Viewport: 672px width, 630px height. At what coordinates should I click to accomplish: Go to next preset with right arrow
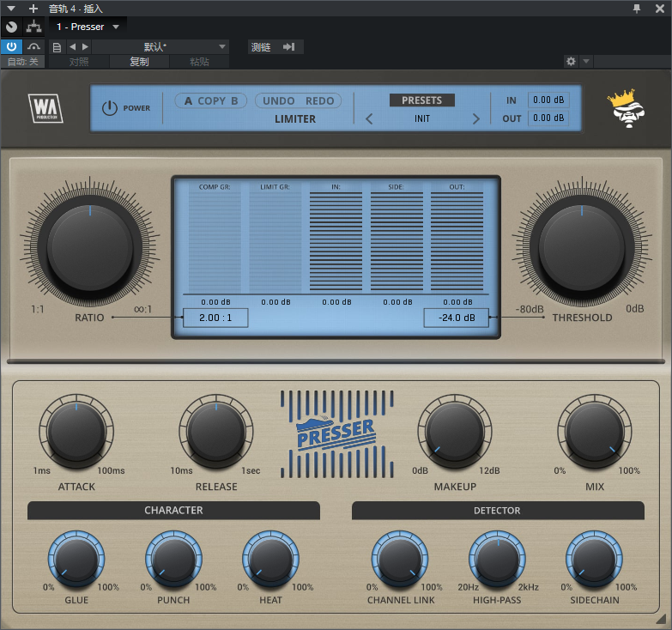point(475,118)
